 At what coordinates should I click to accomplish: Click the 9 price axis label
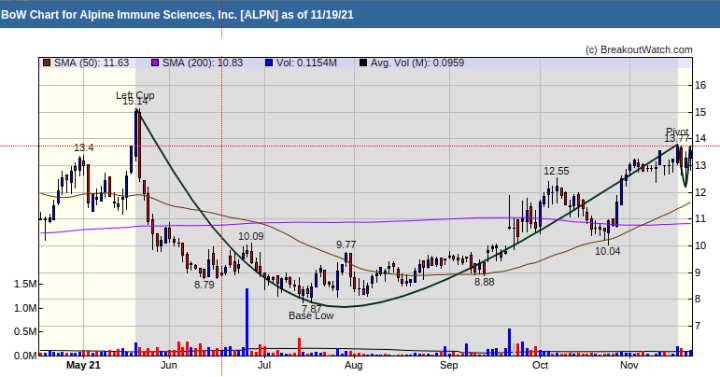click(698, 272)
